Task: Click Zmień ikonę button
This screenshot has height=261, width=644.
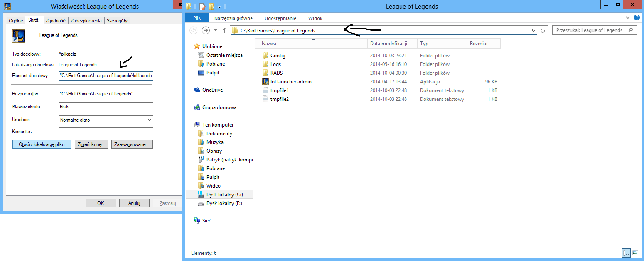Action: (x=91, y=144)
